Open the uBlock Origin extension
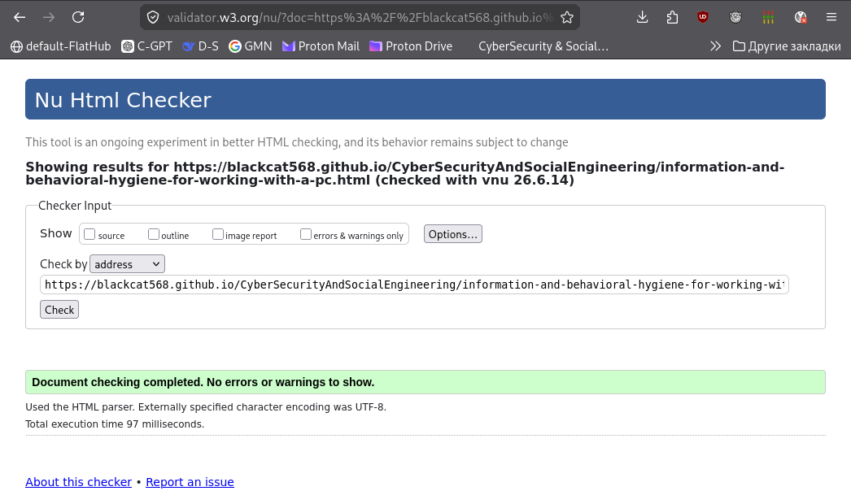Image resolution: width=851 pixels, height=504 pixels. 703,17
